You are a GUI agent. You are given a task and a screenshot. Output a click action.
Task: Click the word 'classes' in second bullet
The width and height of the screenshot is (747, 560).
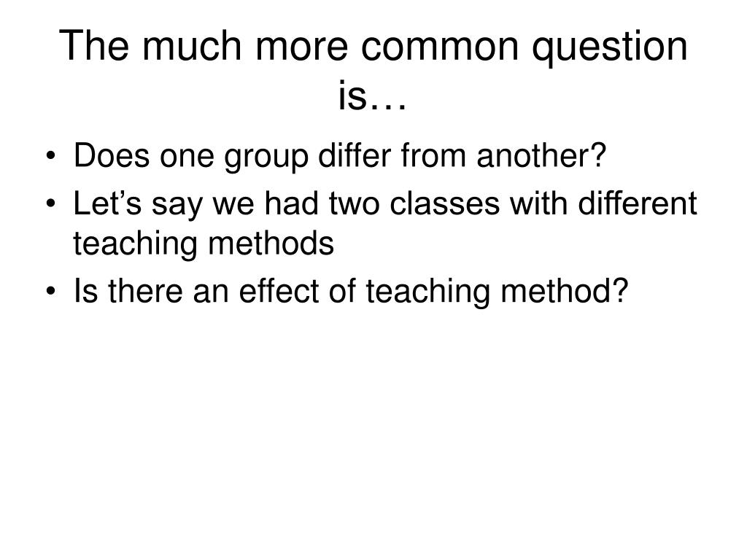[x=445, y=203]
